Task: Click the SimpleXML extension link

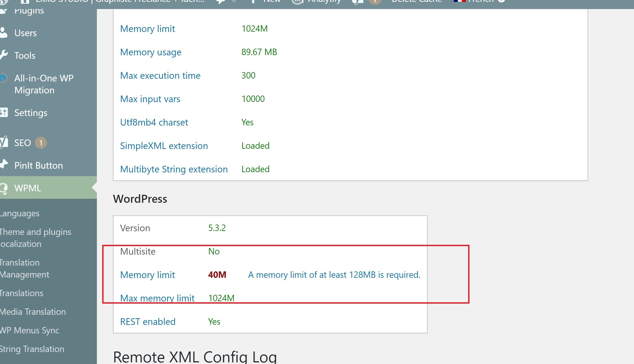Action: (164, 146)
